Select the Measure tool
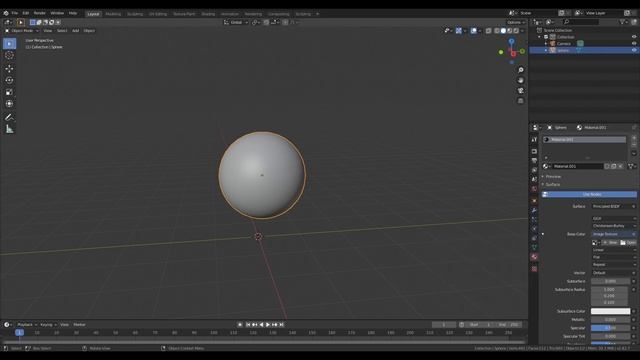The height and width of the screenshot is (360, 640). pos(9,129)
